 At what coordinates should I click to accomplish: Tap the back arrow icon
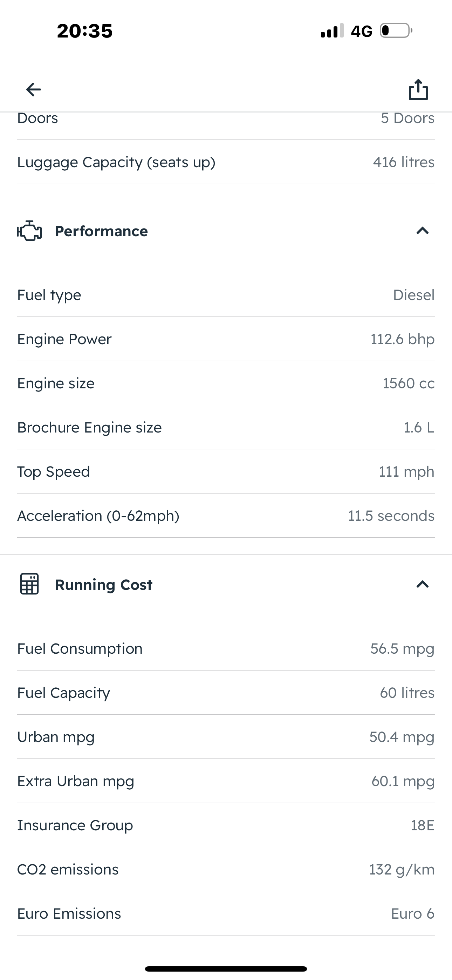(x=34, y=90)
